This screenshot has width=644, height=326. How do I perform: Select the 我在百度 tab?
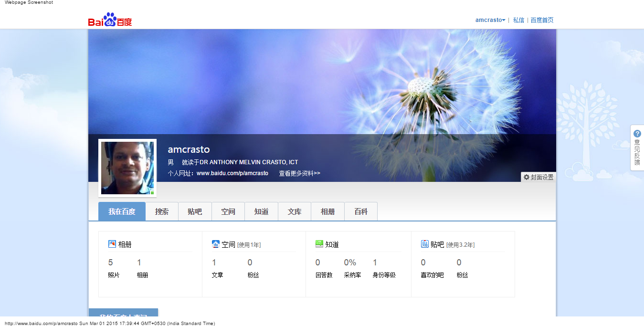coord(122,211)
